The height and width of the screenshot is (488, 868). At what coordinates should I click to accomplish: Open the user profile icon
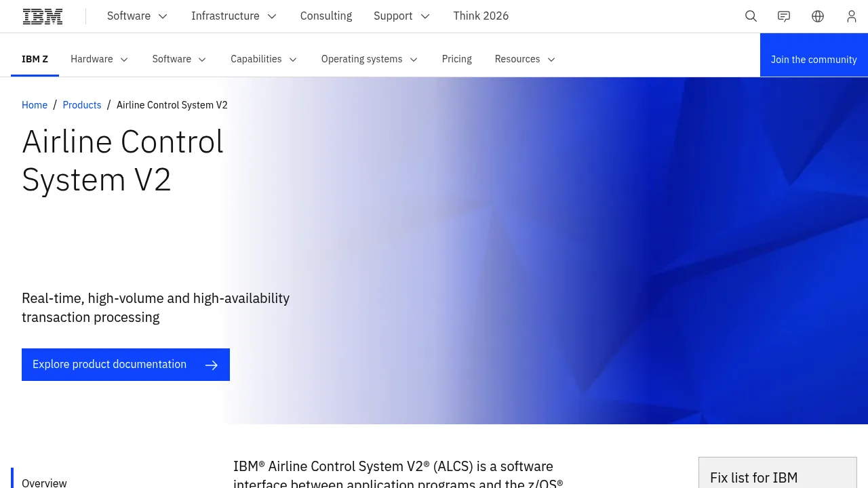(x=852, y=16)
